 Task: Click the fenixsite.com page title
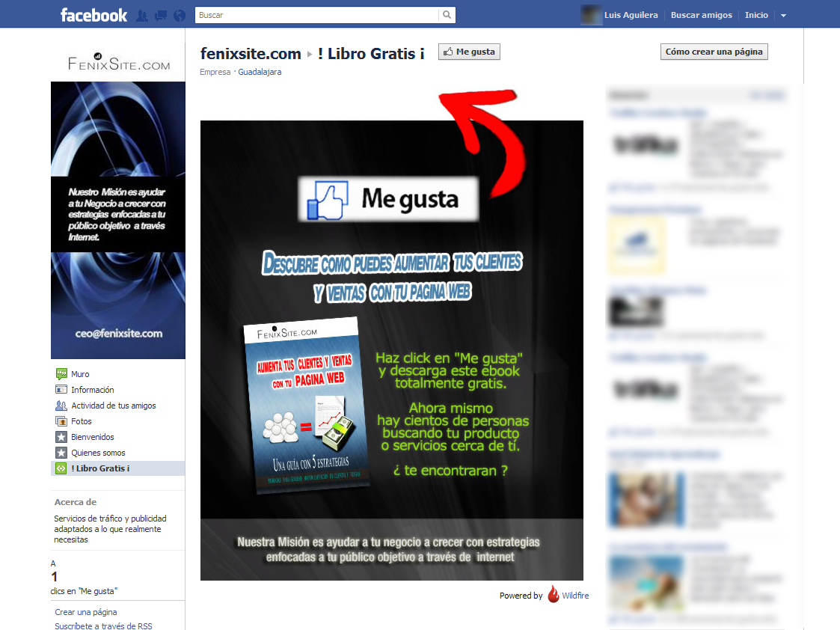tap(251, 54)
